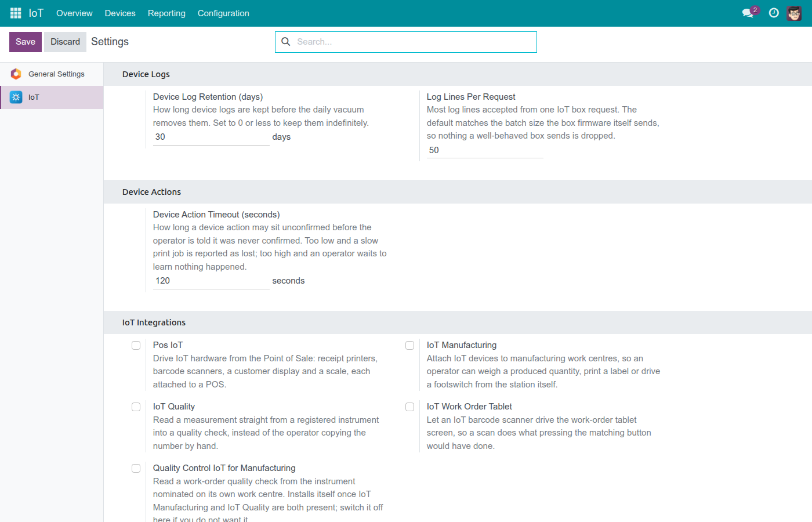This screenshot has height=522, width=812.
Task: Click the Device Actions section header
Action: [x=151, y=192]
